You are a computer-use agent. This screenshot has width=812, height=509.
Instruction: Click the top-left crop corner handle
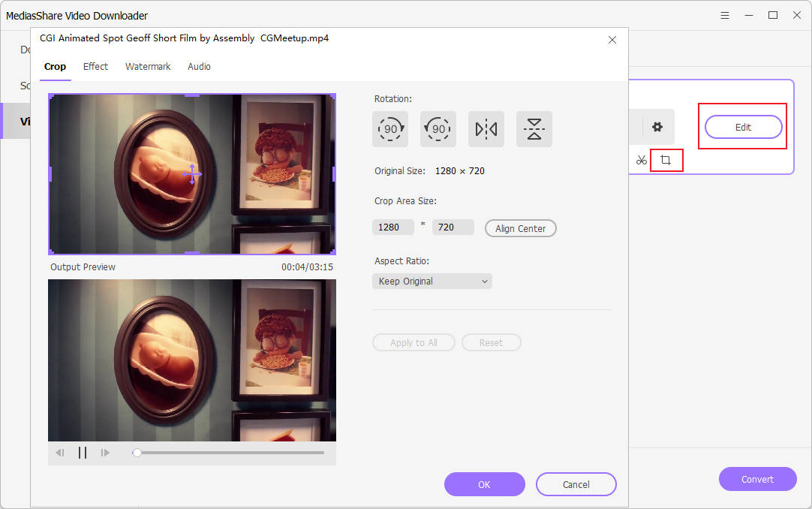51,96
